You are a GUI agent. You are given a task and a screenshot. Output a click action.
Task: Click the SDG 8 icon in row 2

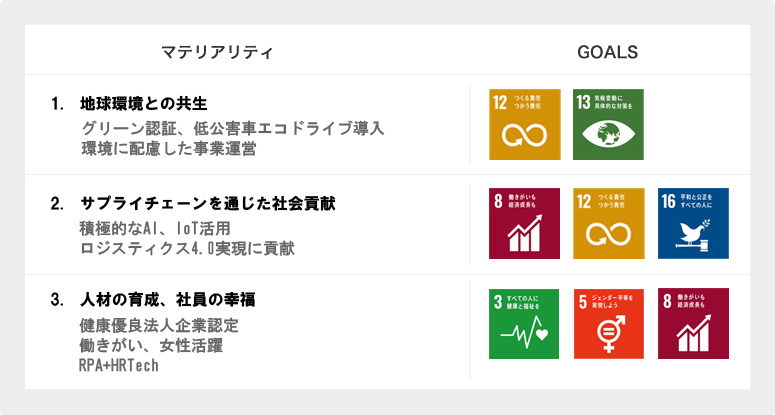pos(524,223)
